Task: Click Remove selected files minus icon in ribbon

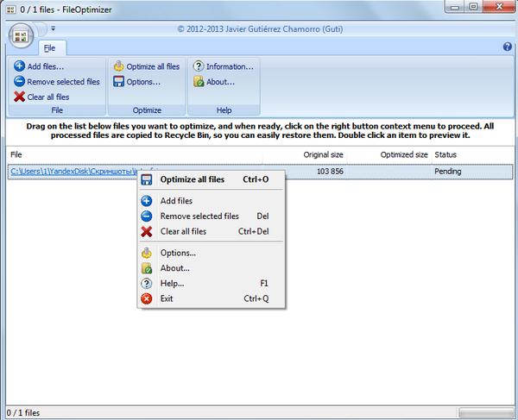Action: point(19,81)
